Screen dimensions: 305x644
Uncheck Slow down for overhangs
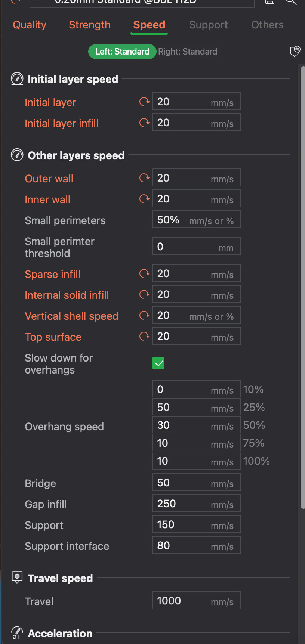pyautogui.click(x=158, y=363)
